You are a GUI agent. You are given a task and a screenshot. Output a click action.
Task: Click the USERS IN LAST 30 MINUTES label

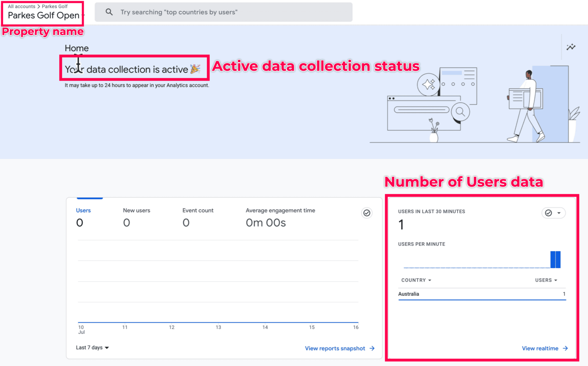tap(431, 211)
